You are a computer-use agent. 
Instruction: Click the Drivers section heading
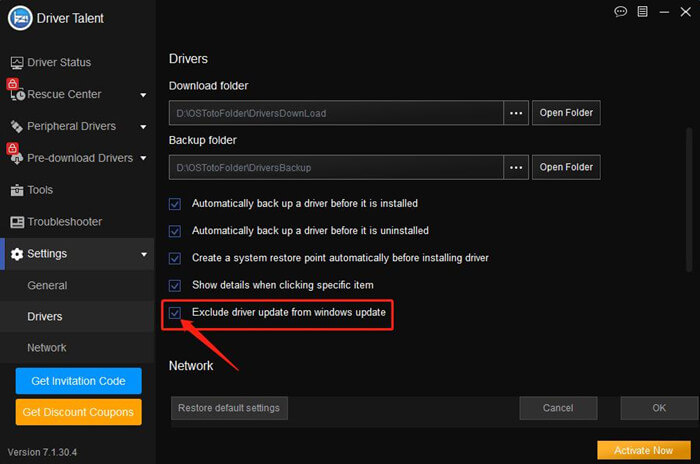pos(188,59)
